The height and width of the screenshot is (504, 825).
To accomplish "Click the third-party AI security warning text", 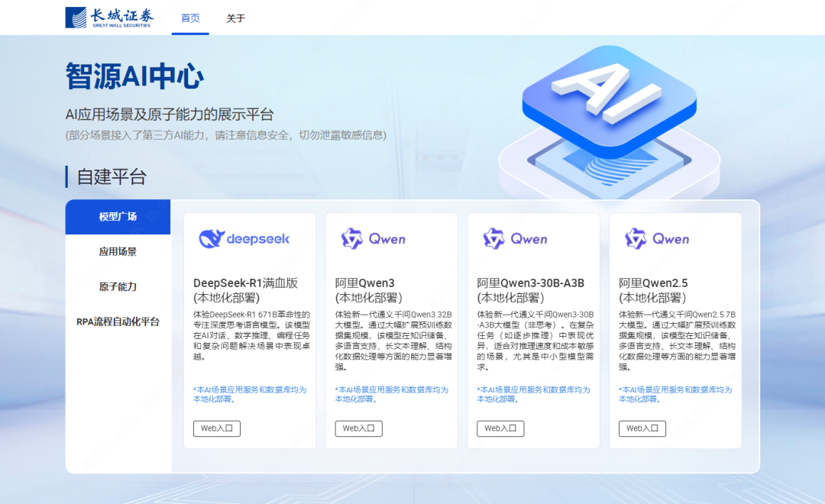I will 225,135.
